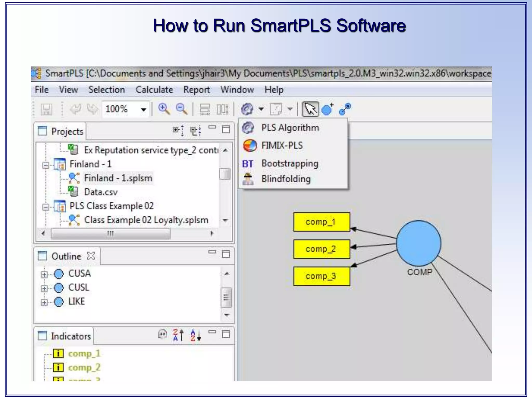The width and height of the screenshot is (532, 399).
Task: Open the Calculate menu
Action: click(x=154, y=90)
